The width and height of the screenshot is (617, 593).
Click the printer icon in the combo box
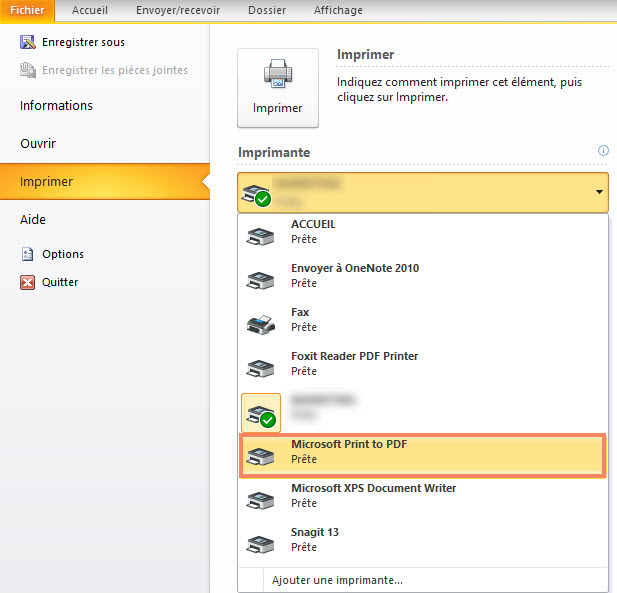[x=257, y=195]
